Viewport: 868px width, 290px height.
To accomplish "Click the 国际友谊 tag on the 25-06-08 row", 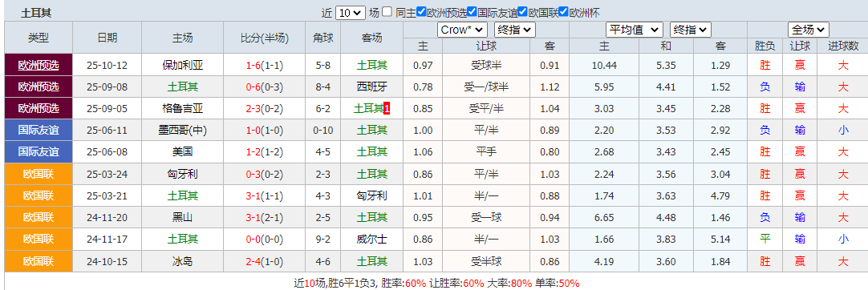I will (39, 152).
